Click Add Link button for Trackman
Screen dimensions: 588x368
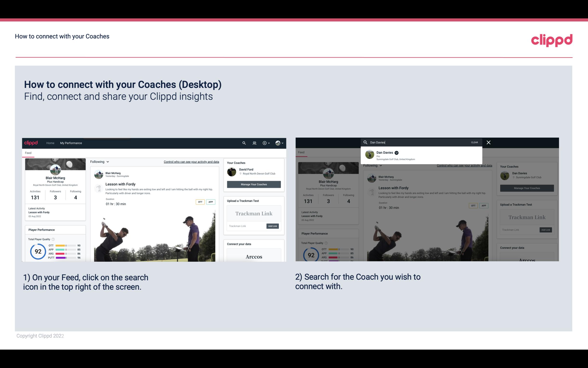tap(273, 226)
